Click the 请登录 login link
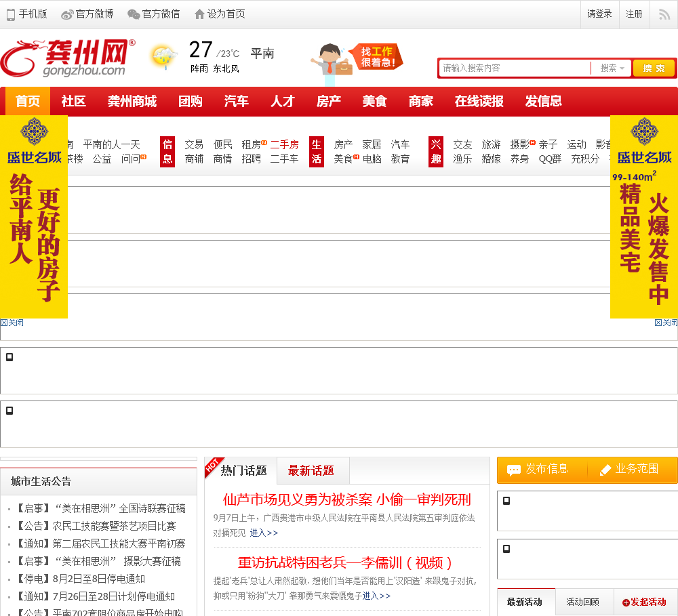The height and width of the screenshot is (616, 678). click(x=599, y=14)
